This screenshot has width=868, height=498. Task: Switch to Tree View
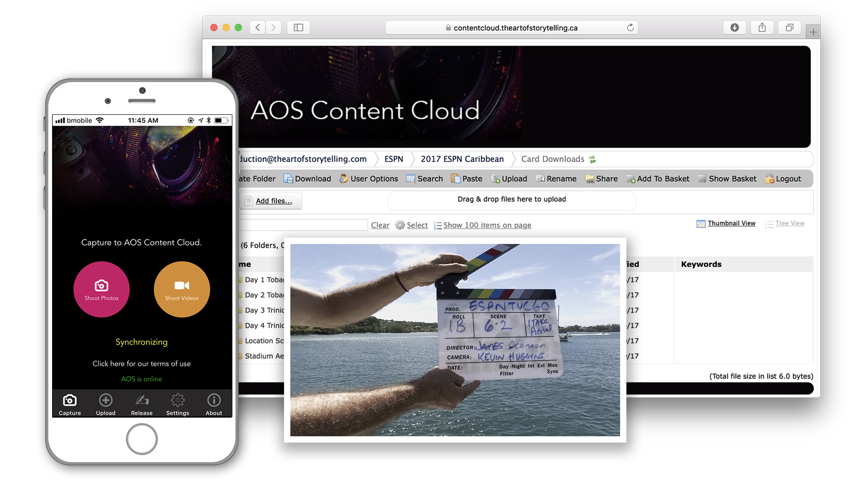coord(789,223)
